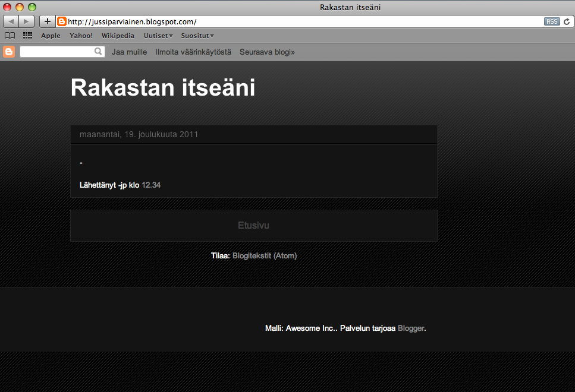The image size is (575, 392).
Task: Open the RSS feed button
Action: coord(552,21)
